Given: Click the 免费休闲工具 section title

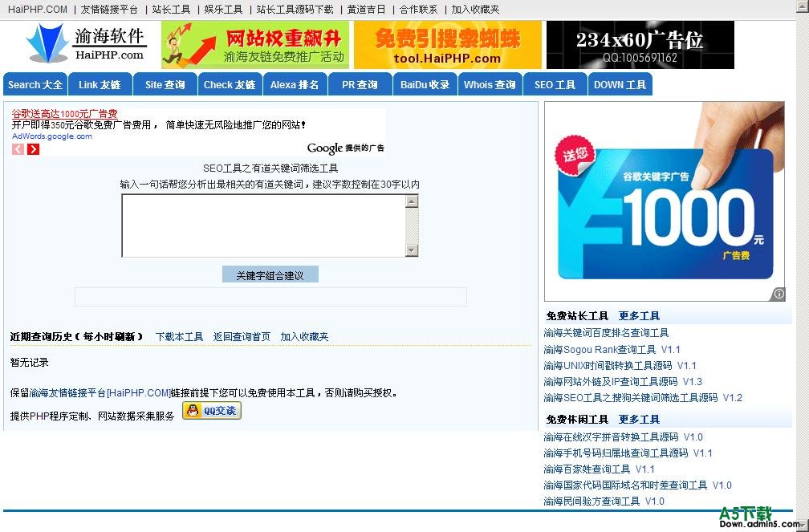Looking at the screenshot, I should tap(577, 419).
